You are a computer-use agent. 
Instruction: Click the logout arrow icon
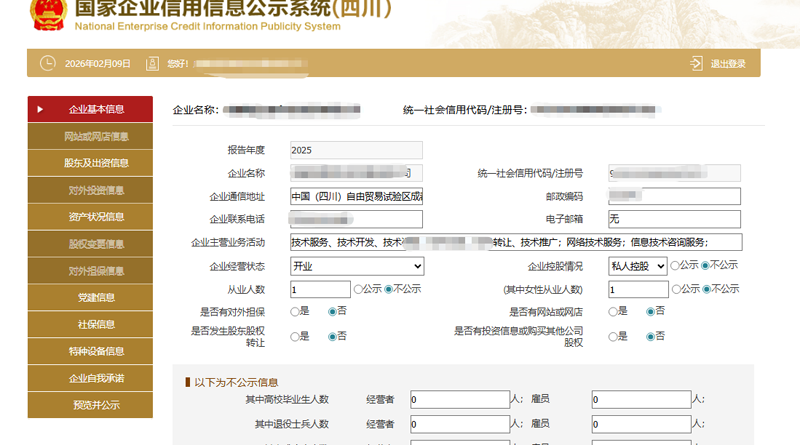click(696, 63)
